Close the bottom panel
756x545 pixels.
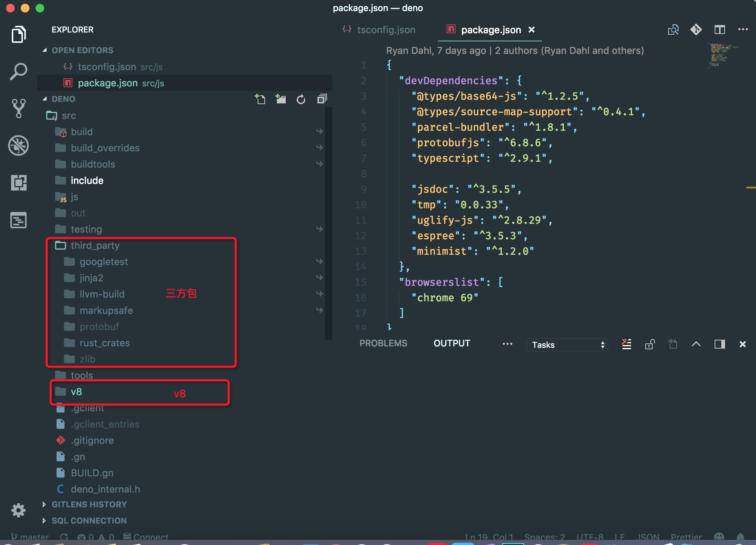743,344
